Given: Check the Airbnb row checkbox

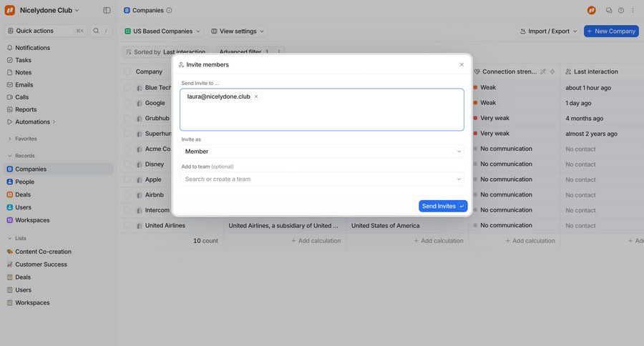Looking at the screenshot, I should pyautogui.click(x=127, y=195).
